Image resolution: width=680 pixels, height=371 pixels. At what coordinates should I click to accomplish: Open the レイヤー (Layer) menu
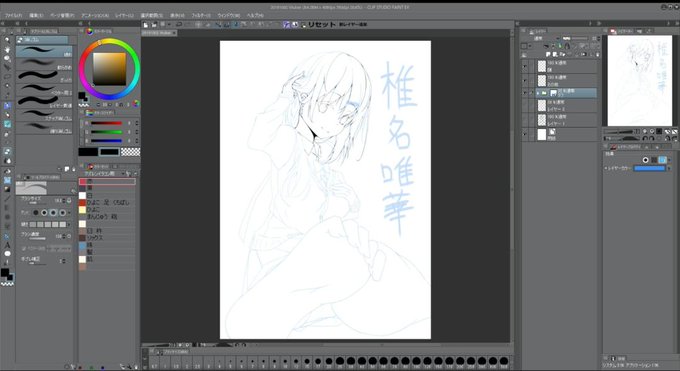click(x=124, y=16)
